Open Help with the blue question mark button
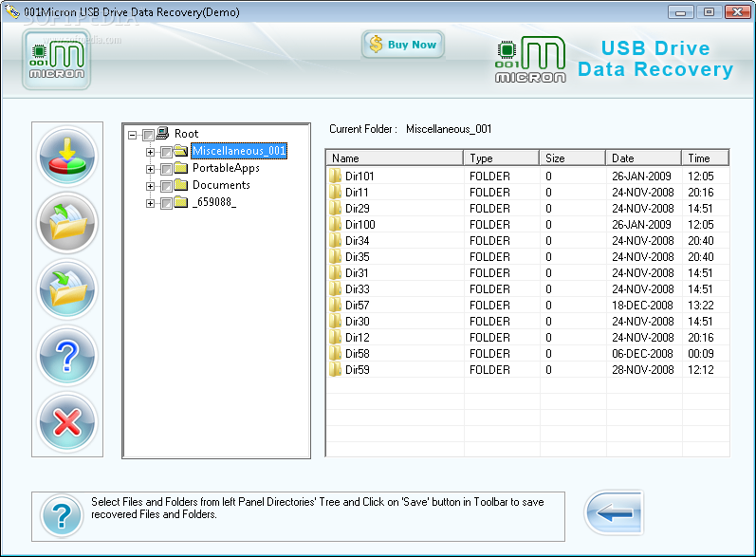Viewport: 756px width, 557px height. (67, 356)
